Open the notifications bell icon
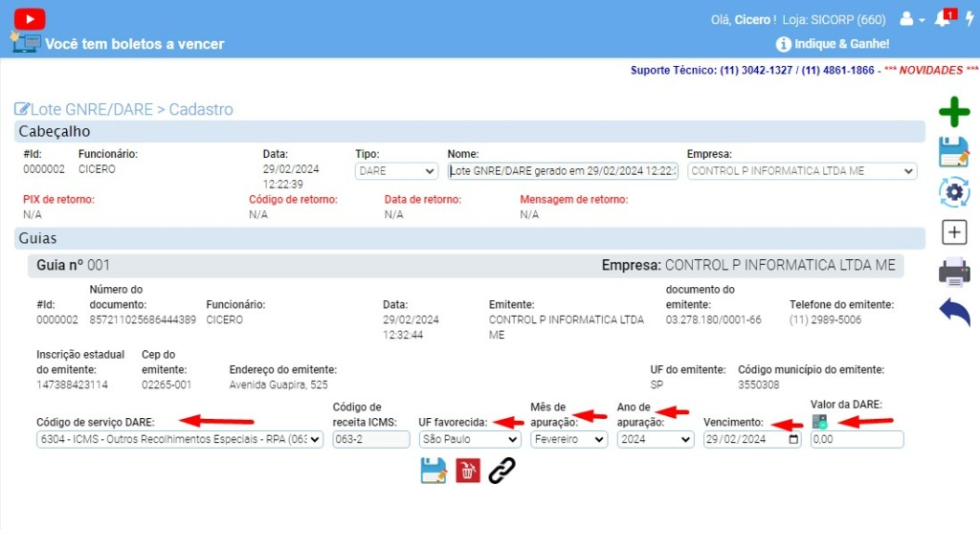The image size is (980, 549). 945,17
